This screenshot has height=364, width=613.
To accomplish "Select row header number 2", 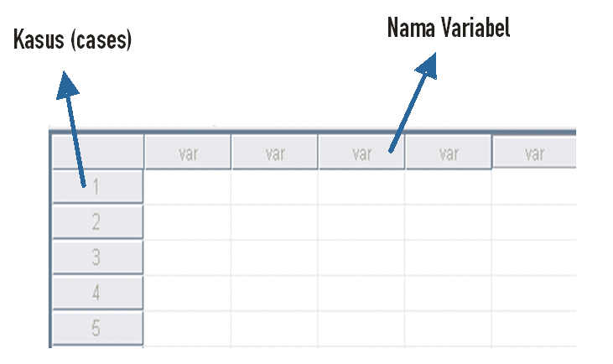I will [98, 222].
